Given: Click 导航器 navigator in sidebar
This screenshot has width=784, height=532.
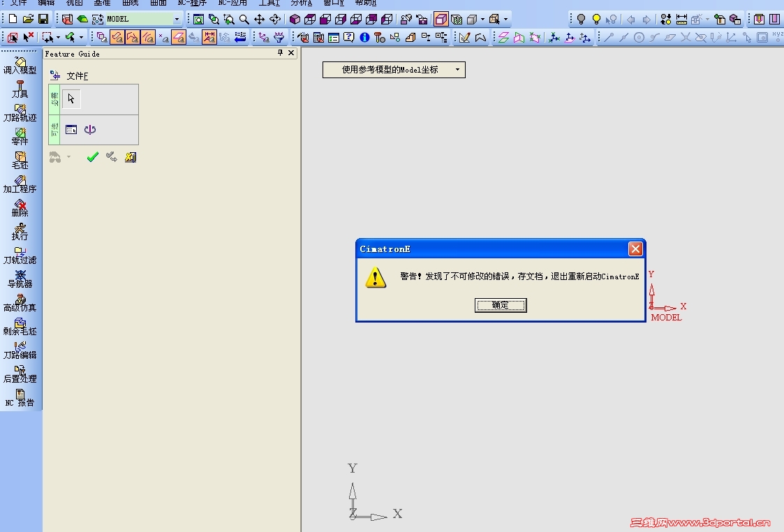Looking at the screenshot, I should (20, 279).
